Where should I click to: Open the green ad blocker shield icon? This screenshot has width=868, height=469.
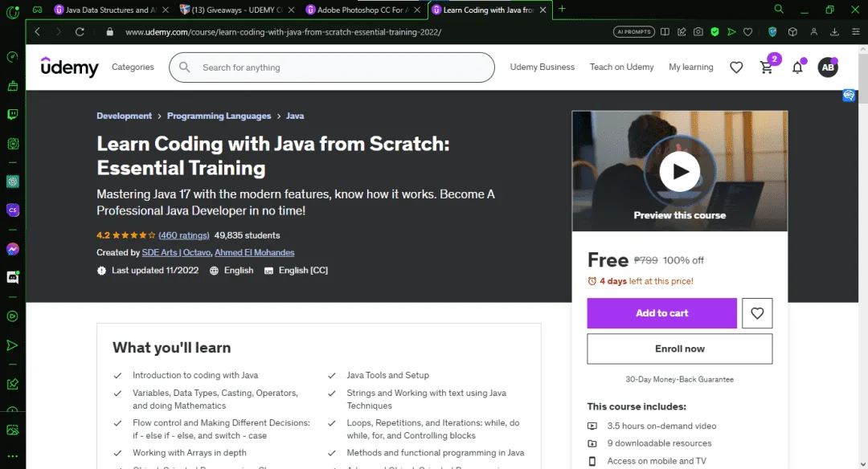coord(714,32)
